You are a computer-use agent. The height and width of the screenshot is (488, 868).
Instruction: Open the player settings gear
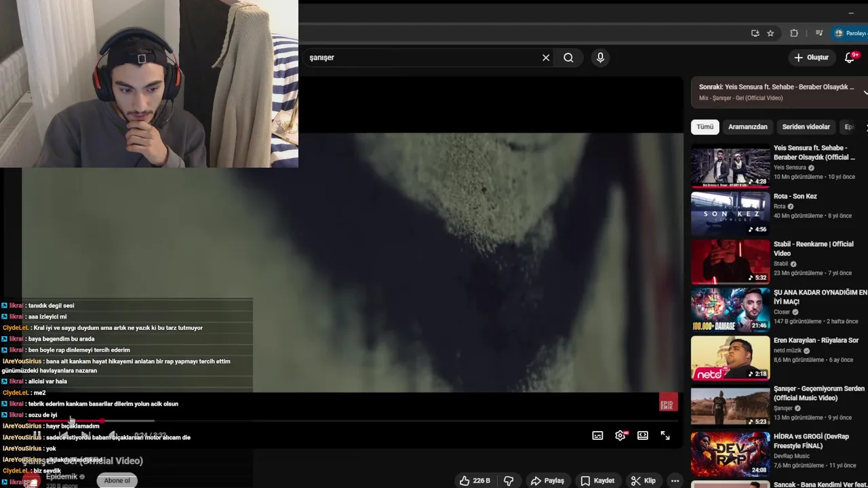point(620,436)
